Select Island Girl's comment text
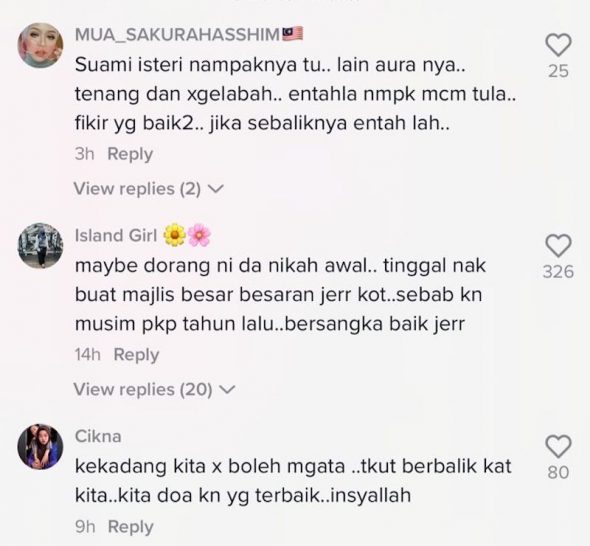 click(280, 295)
